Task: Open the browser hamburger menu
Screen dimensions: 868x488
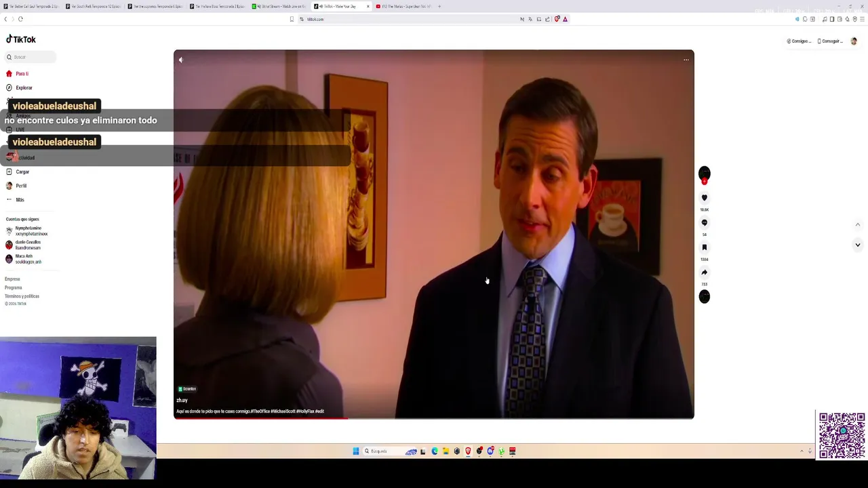Action: tap(863, 19)
